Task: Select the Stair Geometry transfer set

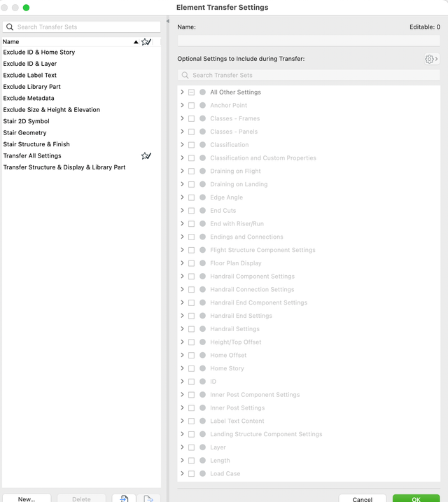Action: 25,133
